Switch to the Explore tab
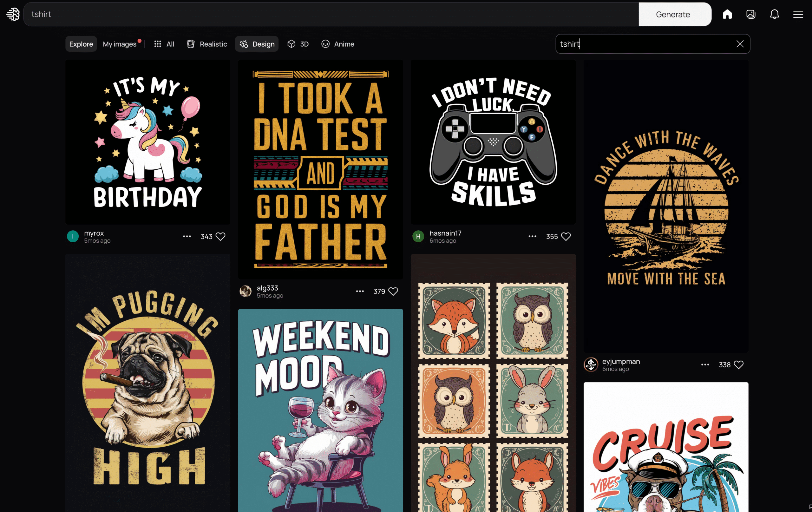The width and height of the screenshot is (812, 512). coord(81,44)
